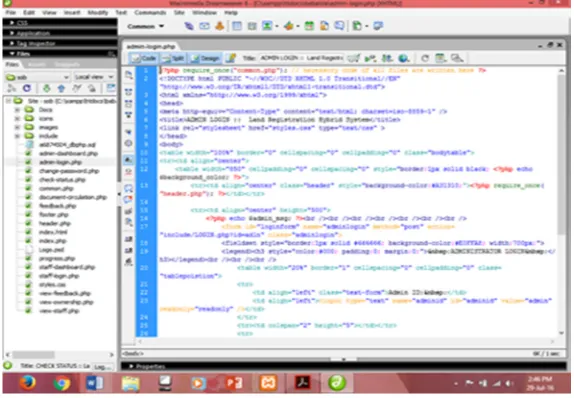
Task: Click the Server-Side Include icon
Action: tap(324, 26)
